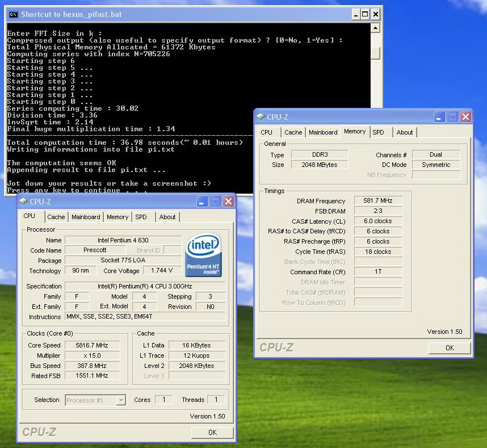Click the L1 Trace value 12 Kuops
The width and height of the screenshot is (487, 448).
coord(196,355)
